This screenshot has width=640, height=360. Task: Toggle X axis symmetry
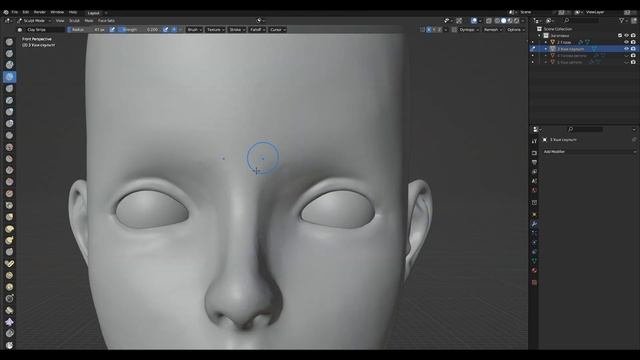(429, 30)
